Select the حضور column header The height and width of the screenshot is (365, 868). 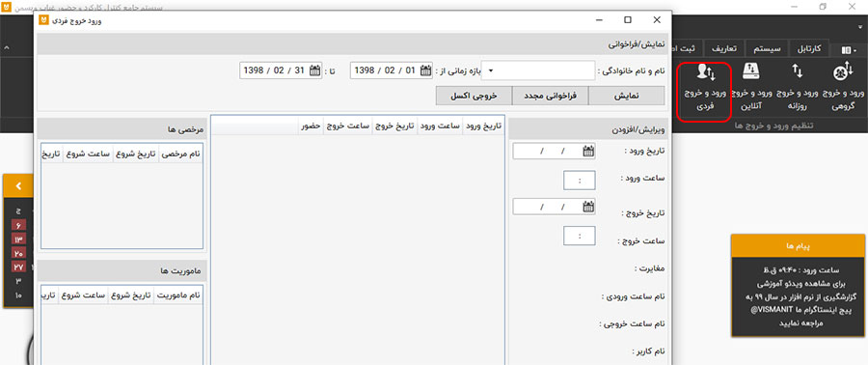coord(312,126)
